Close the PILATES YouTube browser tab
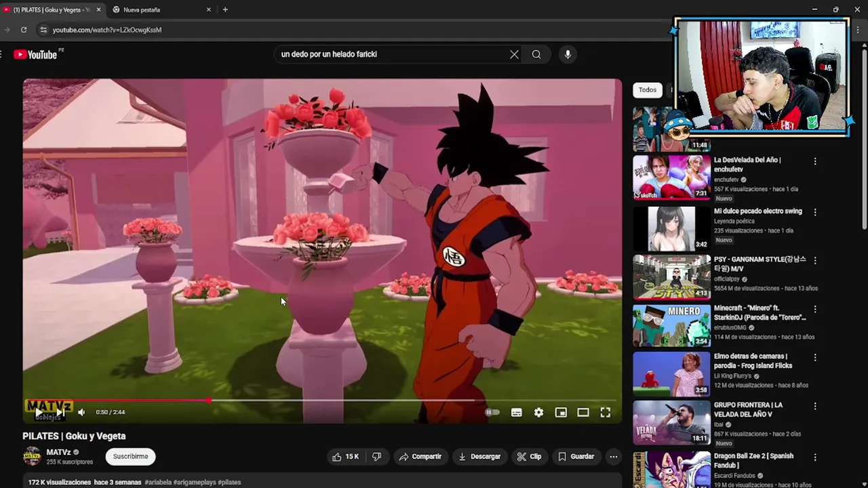 [x=98, y=10]
